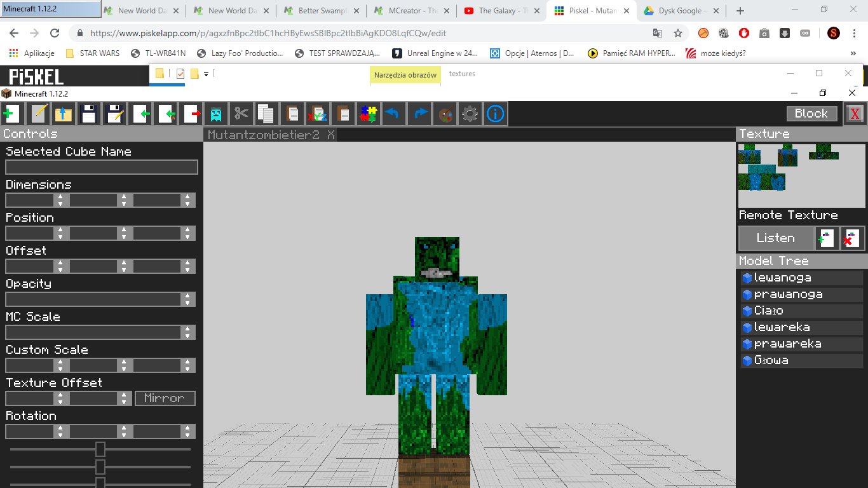
Task: Toggle the Block mode button
Action: click(811, 114)
